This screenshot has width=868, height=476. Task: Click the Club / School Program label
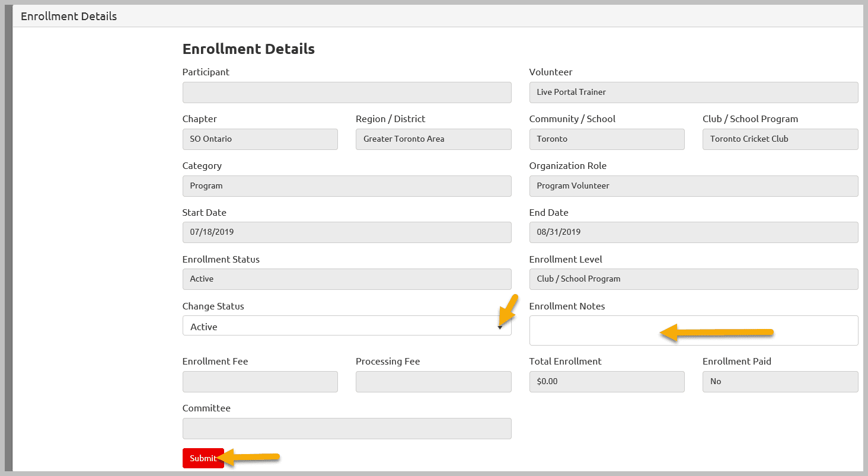[751, 119]
